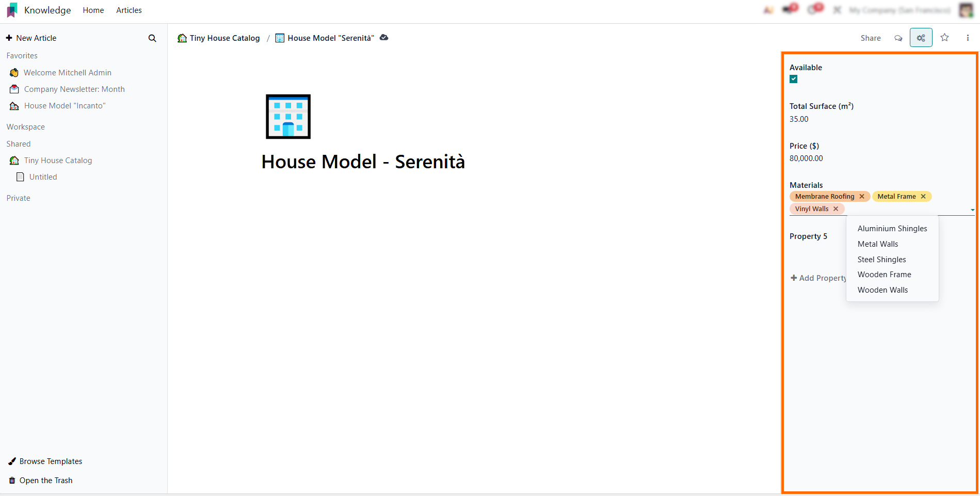The height and width of the screenshot is (496, 980).
Task: Remove the Membrane Roofing tag
Action: click(862, 197)
